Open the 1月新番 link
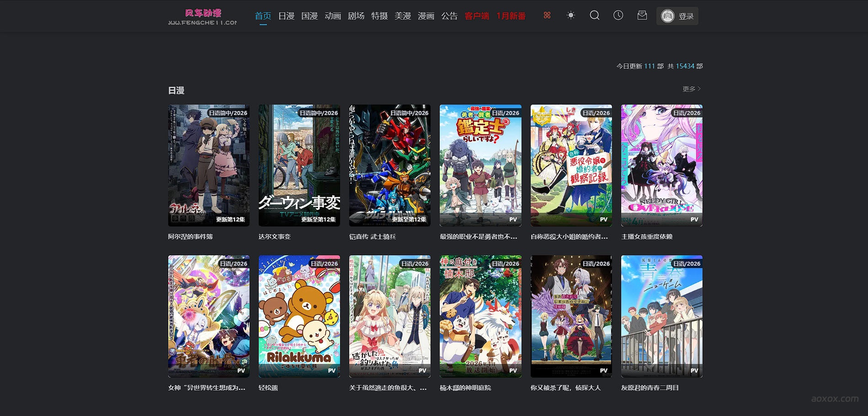868x416 pixels. click(511, 16)
